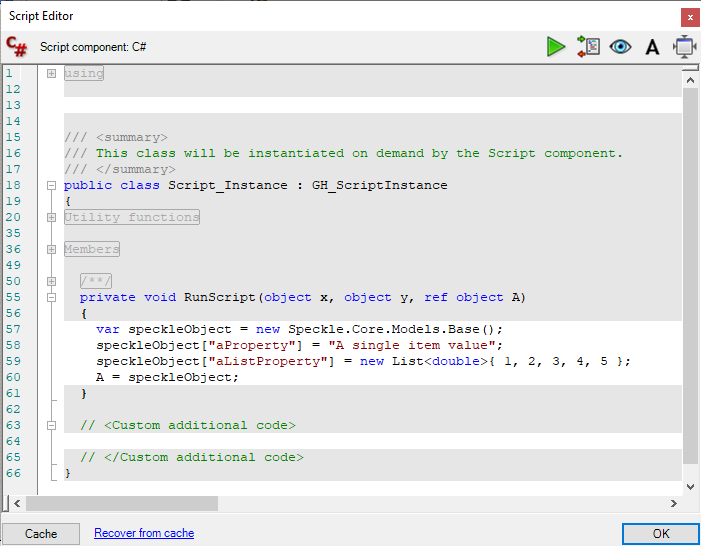The width and height of the screenshot is (701, 546).
Task: Click "A single item value" string literal
Action: click(412, 346)
